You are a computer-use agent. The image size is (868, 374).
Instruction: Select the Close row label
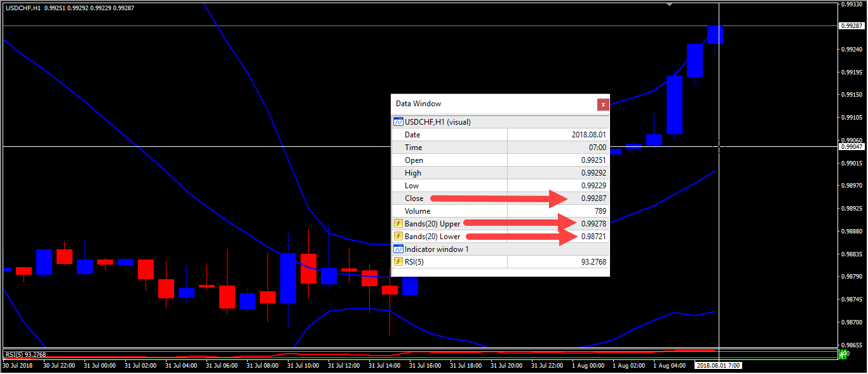pos(414,198)
